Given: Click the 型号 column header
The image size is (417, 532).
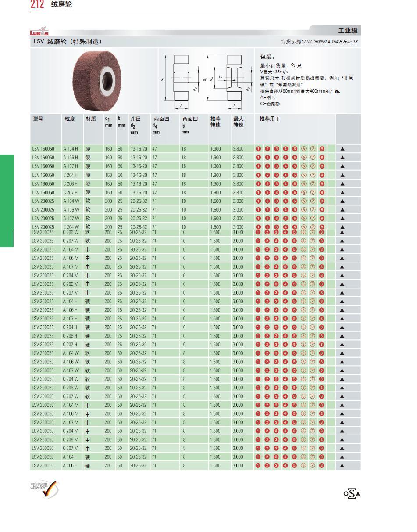Looking at the screenshot, I should (38, 119).
